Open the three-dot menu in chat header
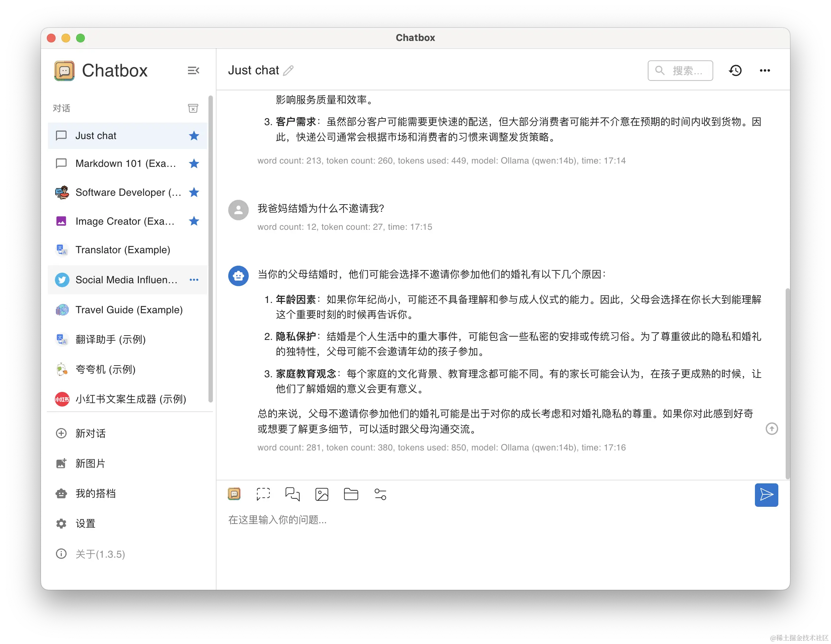Image resolution: width=831 pixels, height=644 pixels. (x=765, y=70)
